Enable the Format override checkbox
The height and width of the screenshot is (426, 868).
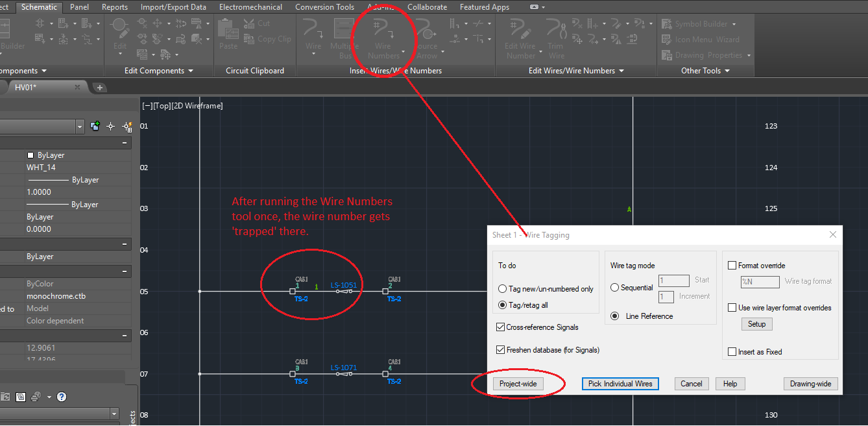click(x=732, y=265)
